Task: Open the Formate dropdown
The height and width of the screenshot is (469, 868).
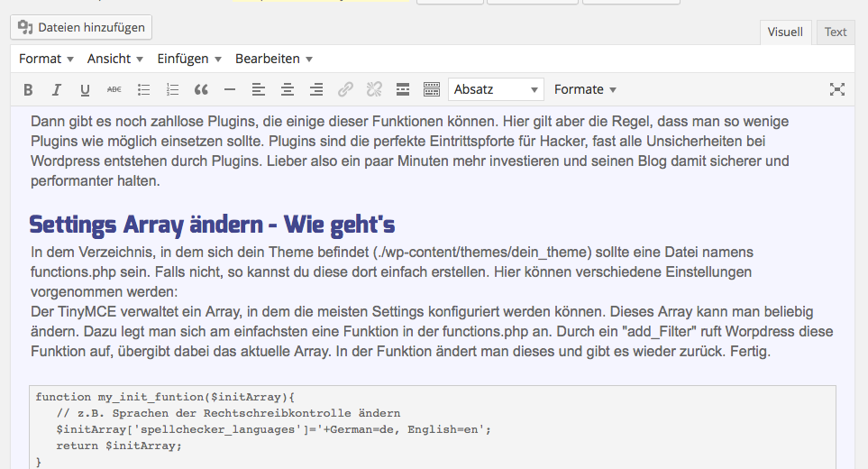Action: (x=585, y=89)
